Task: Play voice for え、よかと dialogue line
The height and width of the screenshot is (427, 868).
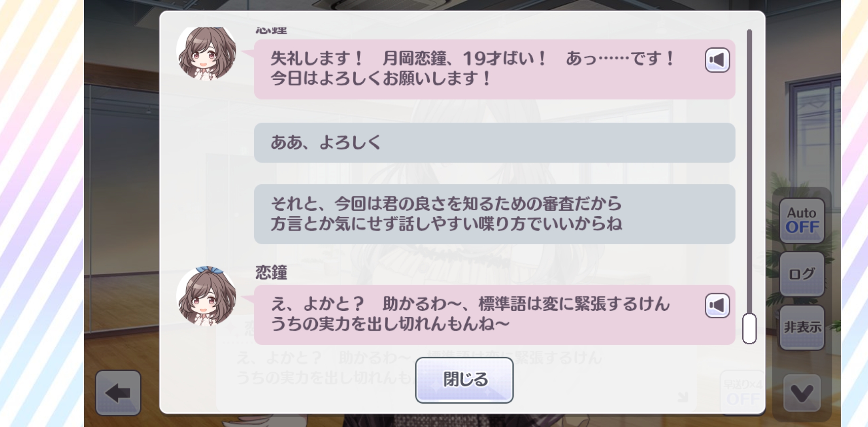Action: 717,305
